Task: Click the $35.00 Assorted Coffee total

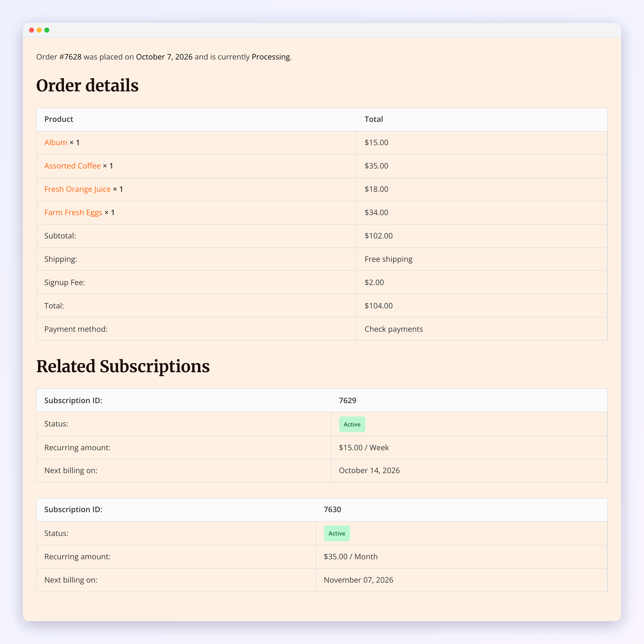Action: coord(376,166)
